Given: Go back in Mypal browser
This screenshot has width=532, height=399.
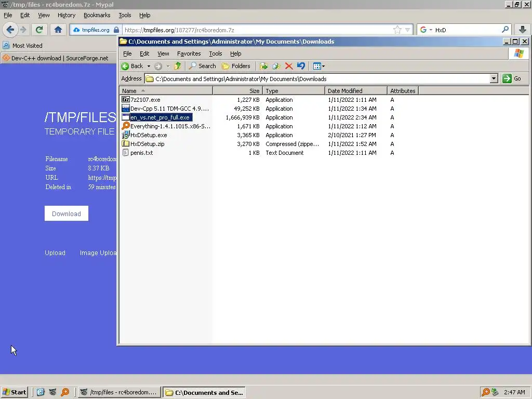Looking at the screenshot, I should point(10,30).
